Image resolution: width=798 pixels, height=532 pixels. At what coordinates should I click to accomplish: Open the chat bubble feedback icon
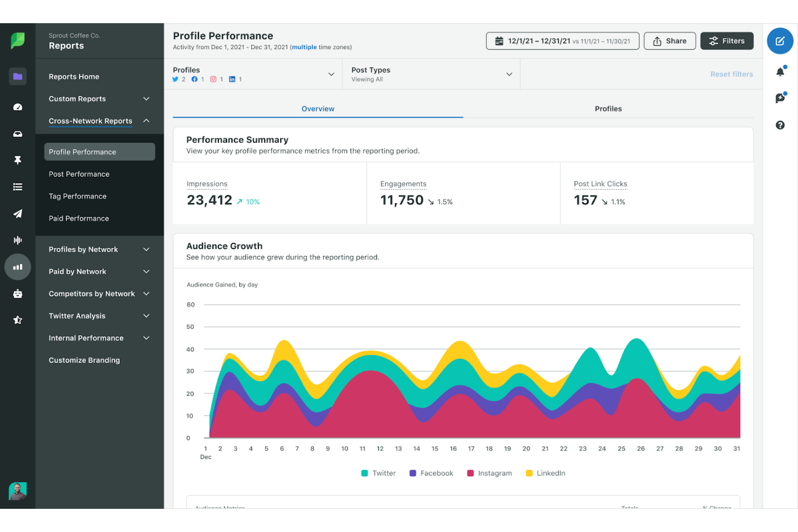[x=780, y=98]
